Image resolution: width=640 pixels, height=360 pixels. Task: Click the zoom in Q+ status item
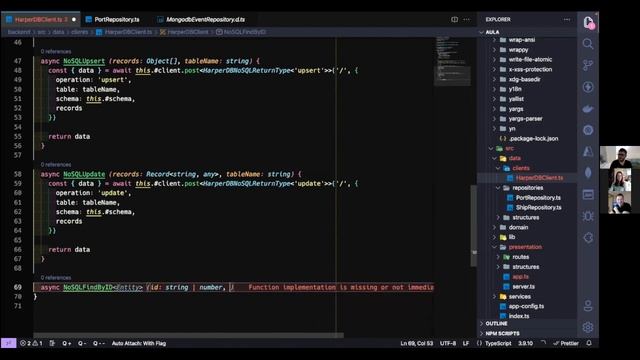pyautogui.click(x=67, y=343)
